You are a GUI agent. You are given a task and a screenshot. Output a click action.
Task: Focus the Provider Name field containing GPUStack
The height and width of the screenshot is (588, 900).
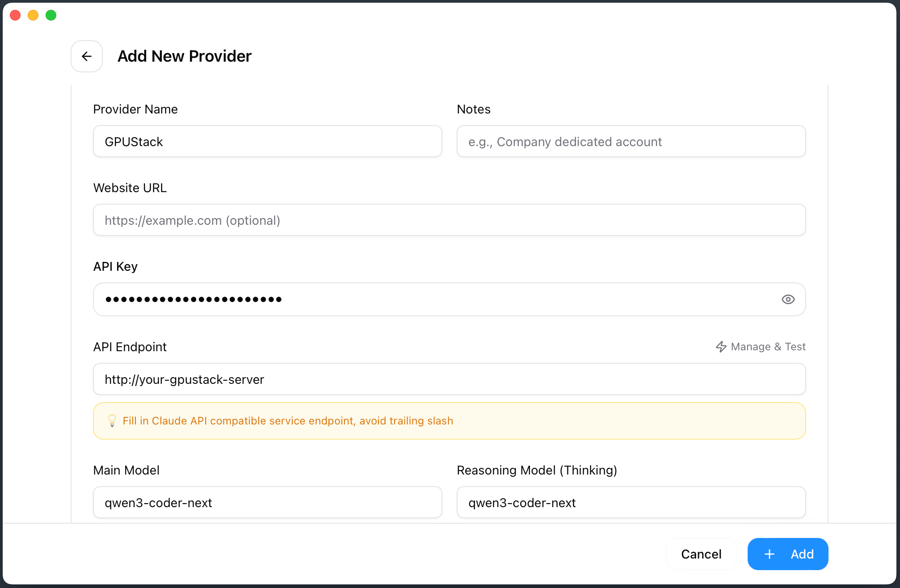click(267, 142)
